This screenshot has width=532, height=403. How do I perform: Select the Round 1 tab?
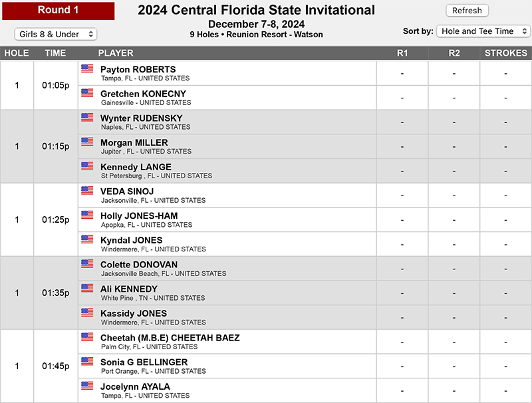pyautogui.click(x=59, y=11)
